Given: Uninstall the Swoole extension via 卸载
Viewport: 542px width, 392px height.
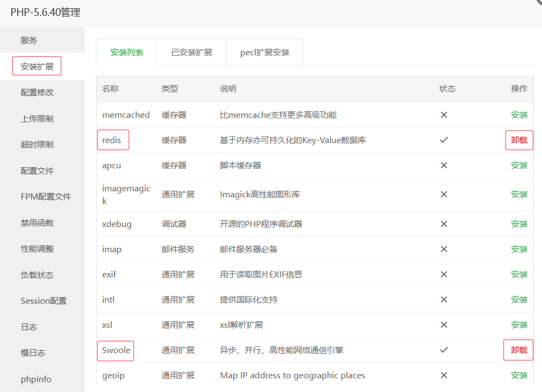Looking at the screenshot, I should [x=518, y=350].
